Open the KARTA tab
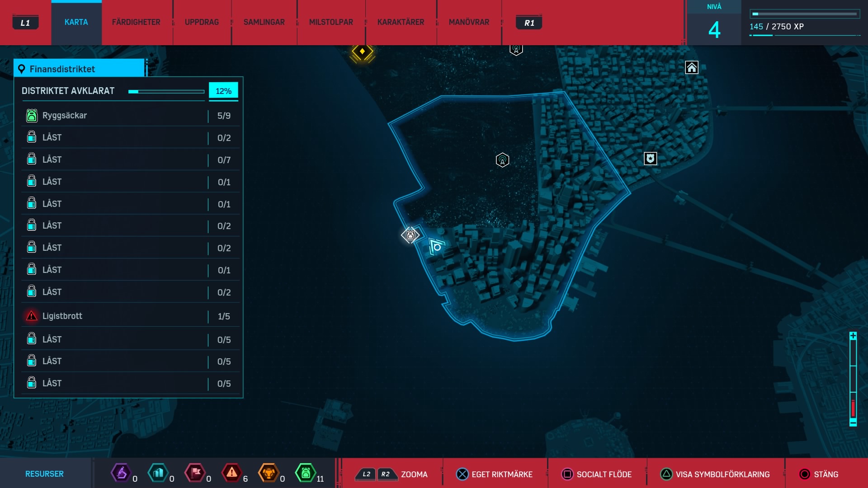The width and height of the screenshot is (868, 488). point(76,22)
